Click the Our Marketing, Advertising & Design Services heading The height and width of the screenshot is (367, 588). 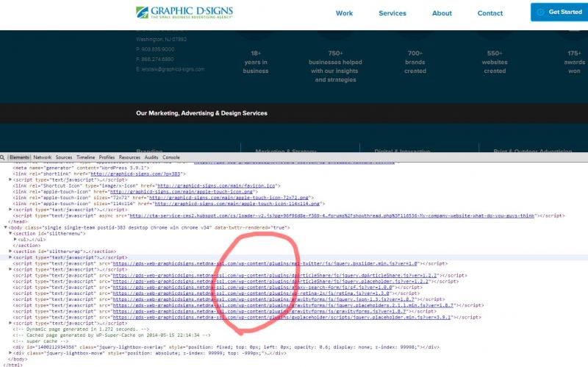point(201,113)
